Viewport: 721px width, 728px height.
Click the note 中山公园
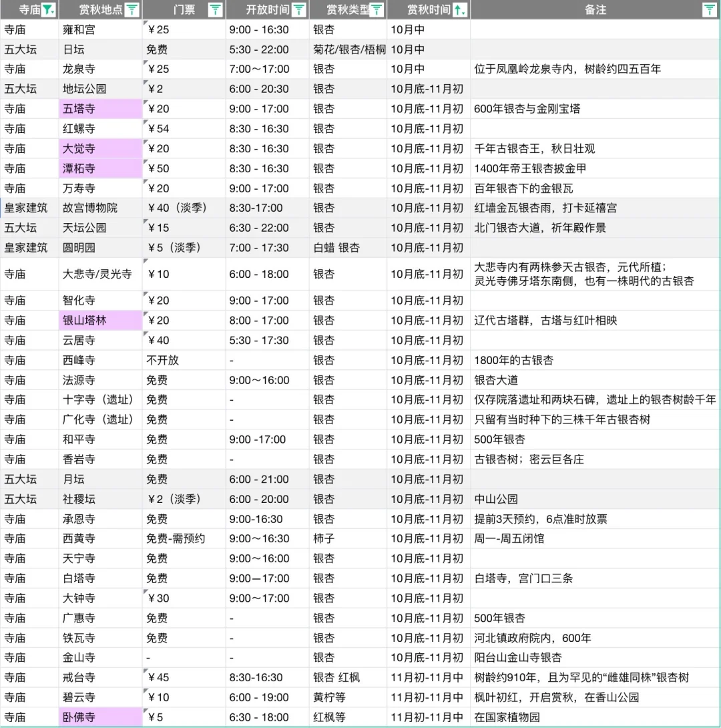496,500
